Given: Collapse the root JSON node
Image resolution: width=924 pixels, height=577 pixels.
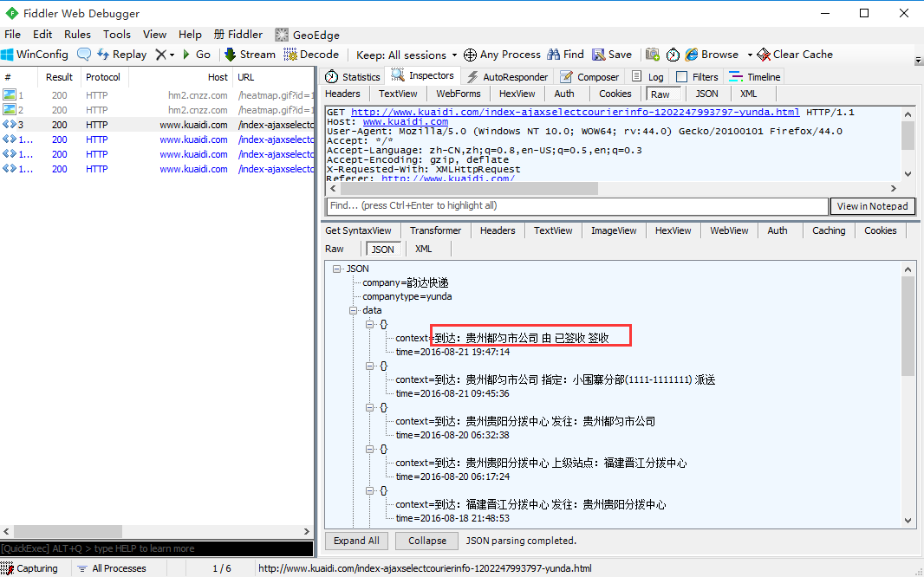Looking at the screenshot, I should 337,269.
